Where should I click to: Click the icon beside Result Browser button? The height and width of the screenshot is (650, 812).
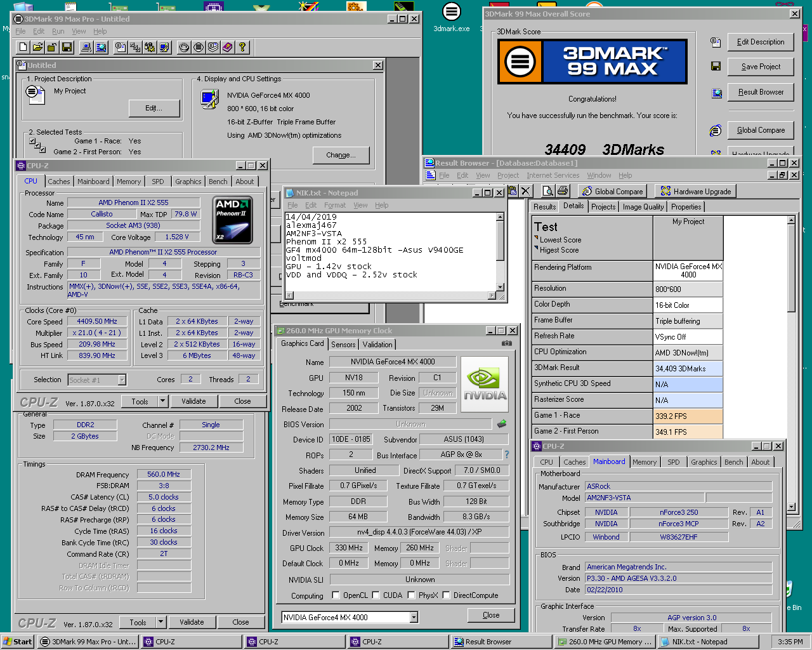pos(716,93)
